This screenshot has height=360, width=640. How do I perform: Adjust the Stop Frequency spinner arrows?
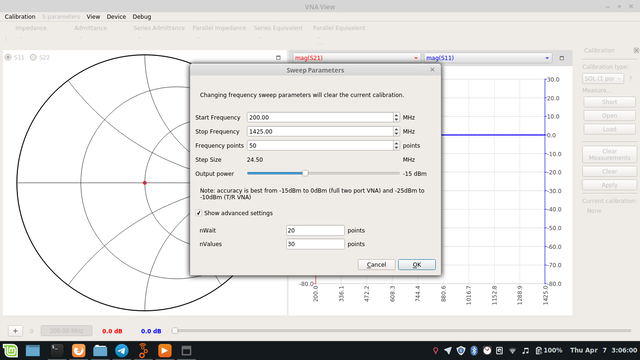point(396,131)
